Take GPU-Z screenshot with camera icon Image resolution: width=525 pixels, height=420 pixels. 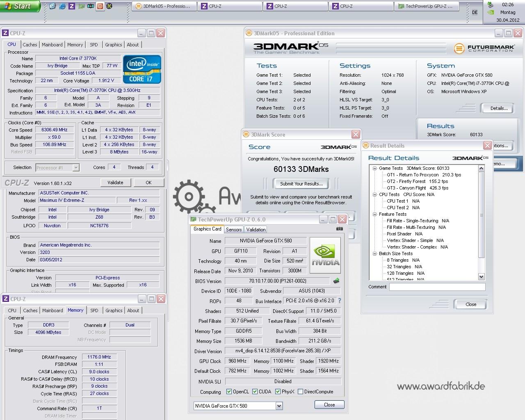340,229
